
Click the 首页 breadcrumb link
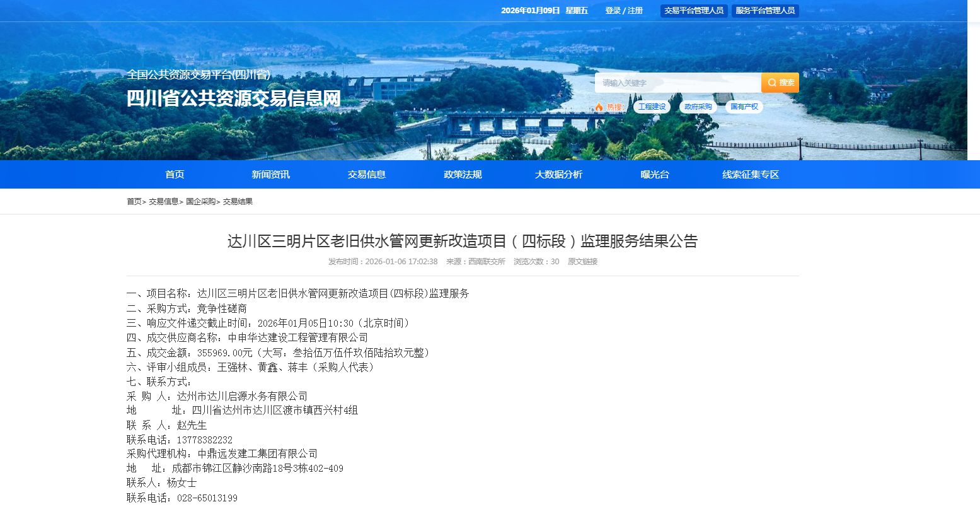134,202
